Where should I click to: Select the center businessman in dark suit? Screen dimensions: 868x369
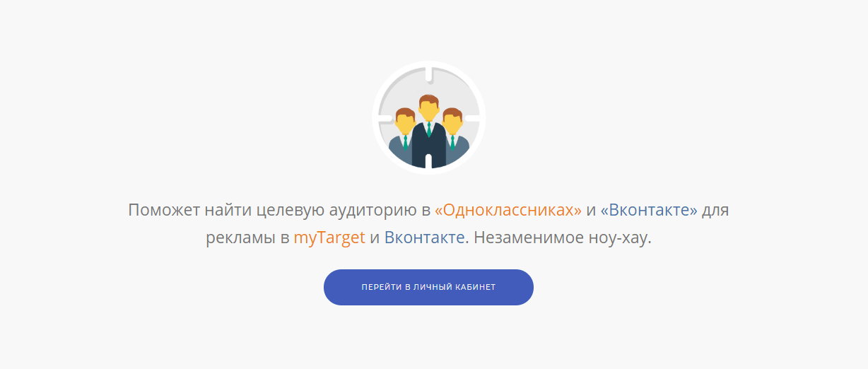tap(428, 132)
